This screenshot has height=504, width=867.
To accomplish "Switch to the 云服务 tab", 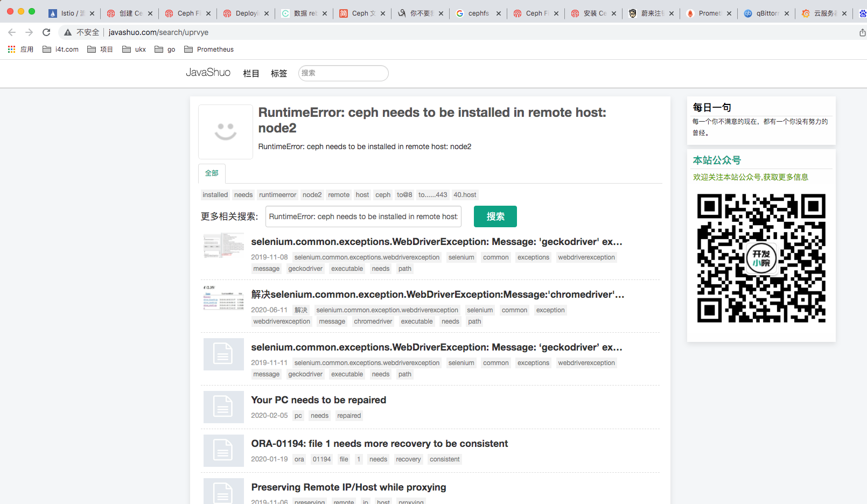I will pos(824,13).
